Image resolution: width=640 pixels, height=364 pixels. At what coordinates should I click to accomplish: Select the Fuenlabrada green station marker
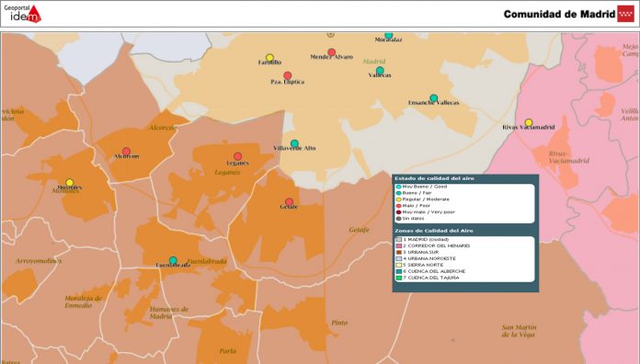click(x=173, y=260)
